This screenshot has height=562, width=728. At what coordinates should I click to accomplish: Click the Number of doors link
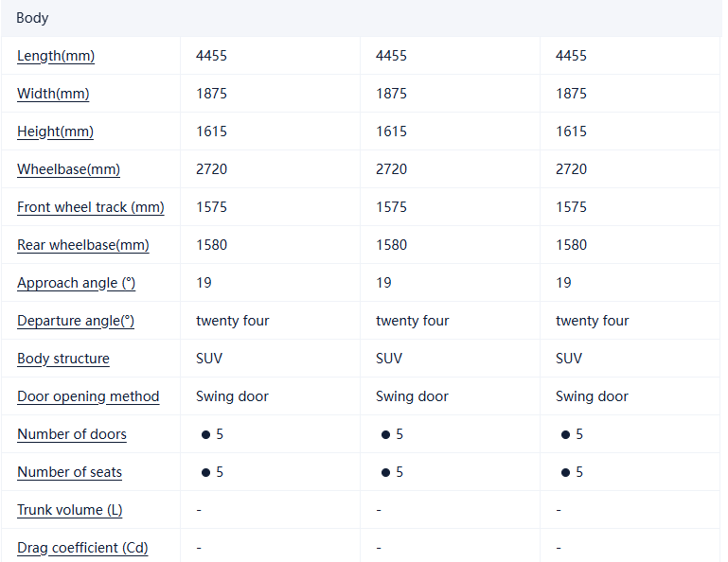coord(72,434)
